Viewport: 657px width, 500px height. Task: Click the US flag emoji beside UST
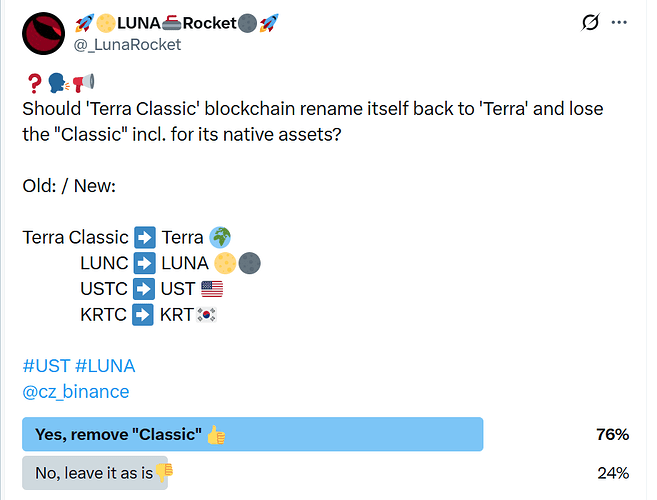point(212,289)
